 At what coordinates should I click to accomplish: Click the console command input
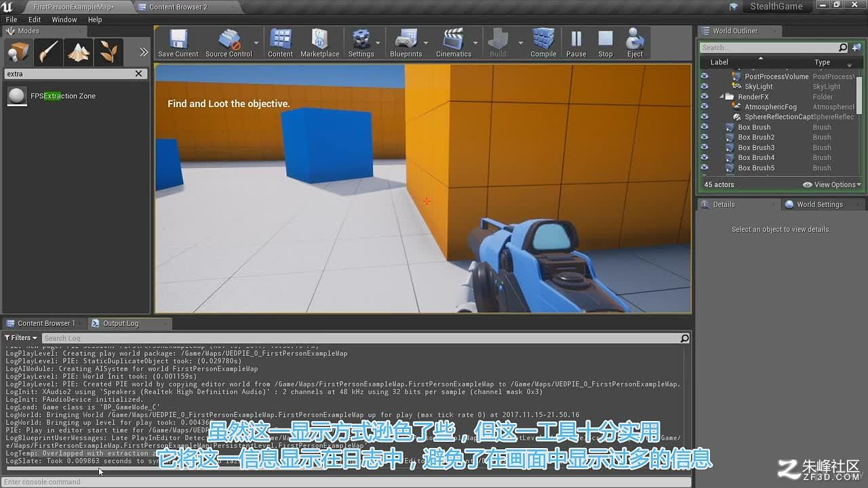click(346, 482)
